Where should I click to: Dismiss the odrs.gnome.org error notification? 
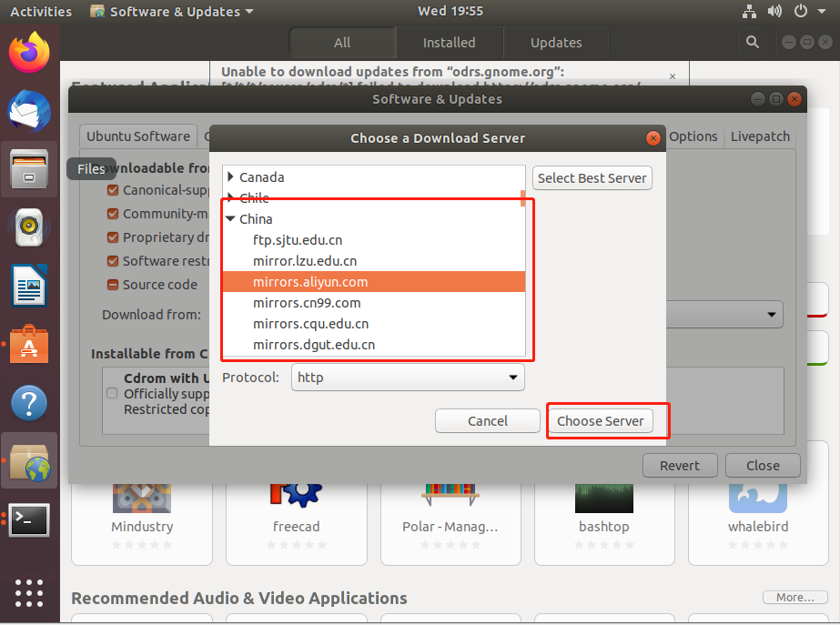[673, 76]
